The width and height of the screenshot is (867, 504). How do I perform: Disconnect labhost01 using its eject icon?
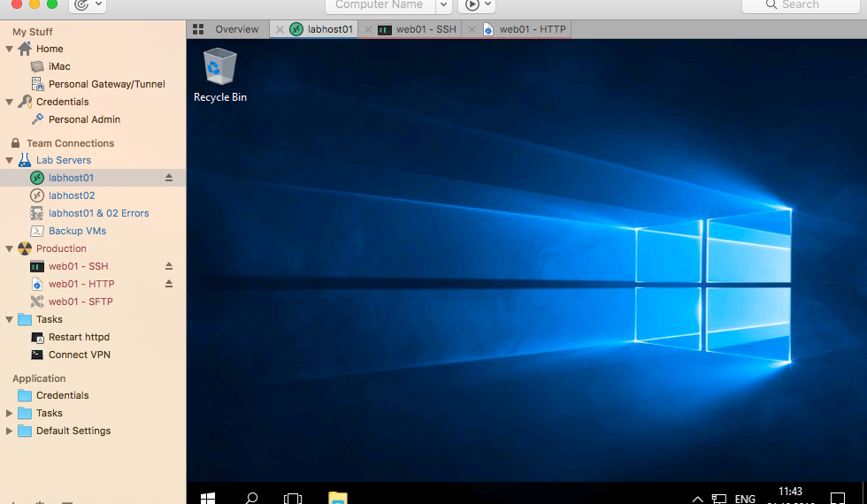click(169, 178)
